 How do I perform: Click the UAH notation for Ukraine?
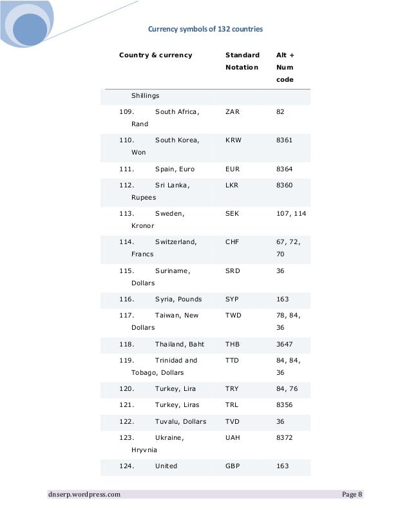point(233,438)
